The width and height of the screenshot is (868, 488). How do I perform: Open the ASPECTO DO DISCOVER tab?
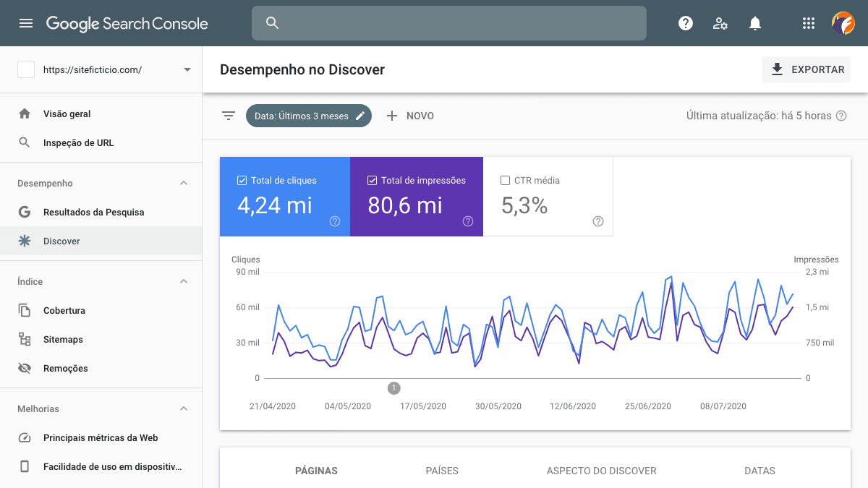tap(602, 471)
